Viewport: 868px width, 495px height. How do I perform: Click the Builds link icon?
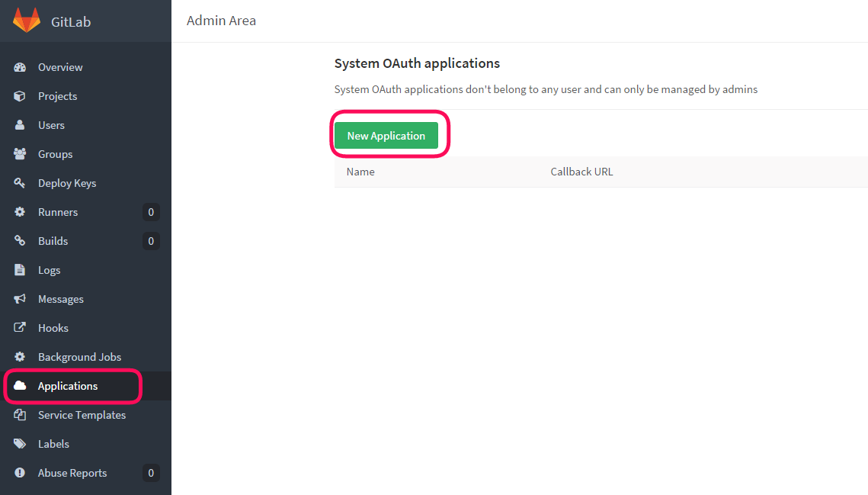(x=20, y=240)
